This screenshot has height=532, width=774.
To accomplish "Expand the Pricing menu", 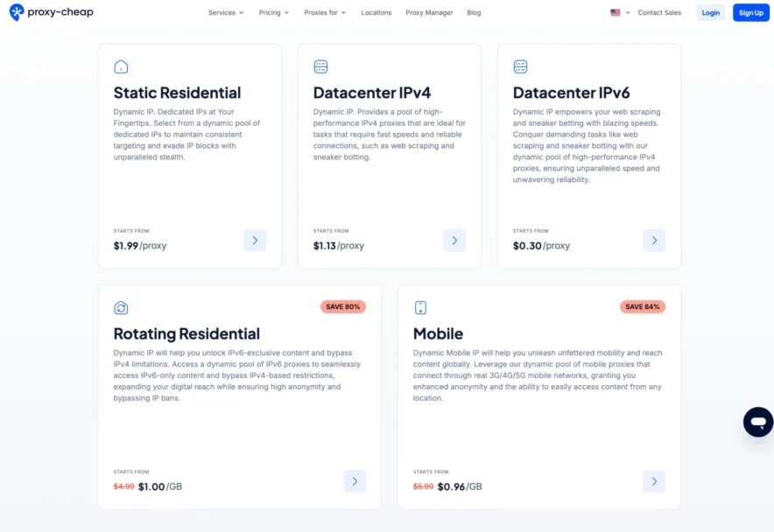I will [x=273, y=12].
